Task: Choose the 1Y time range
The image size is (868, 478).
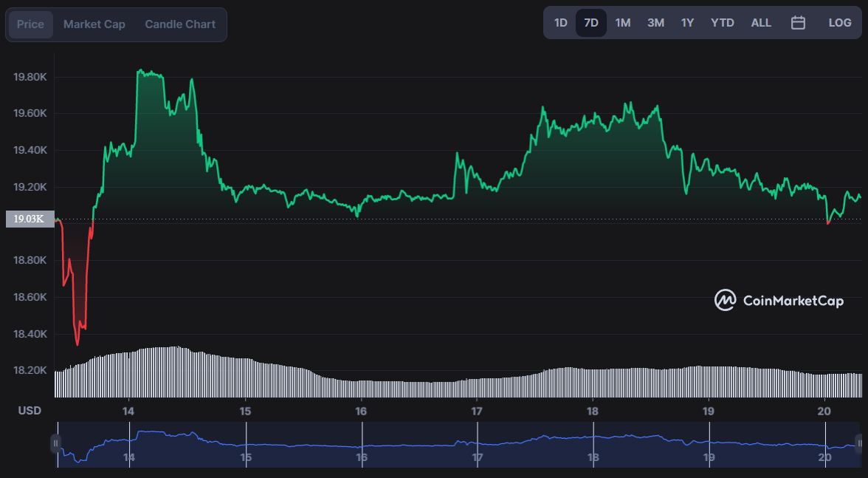Action: pos(687,23)
